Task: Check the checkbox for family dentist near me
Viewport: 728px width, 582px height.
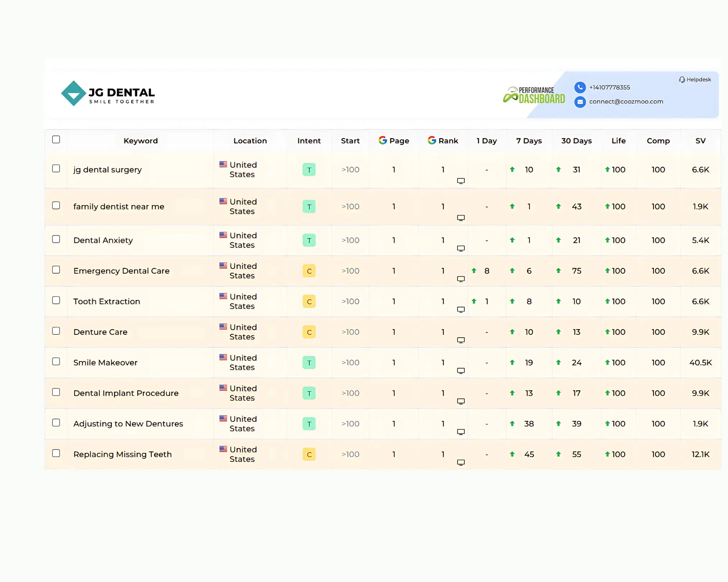Action: click(x=56, y=205)
